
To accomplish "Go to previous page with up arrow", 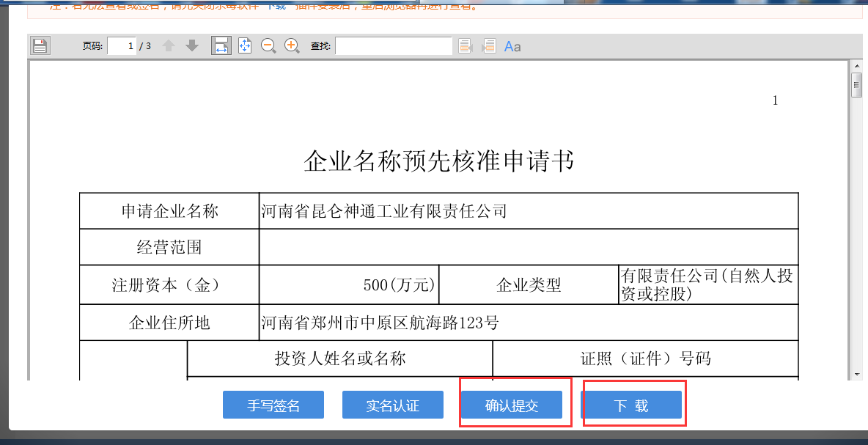I will point(168,45).
